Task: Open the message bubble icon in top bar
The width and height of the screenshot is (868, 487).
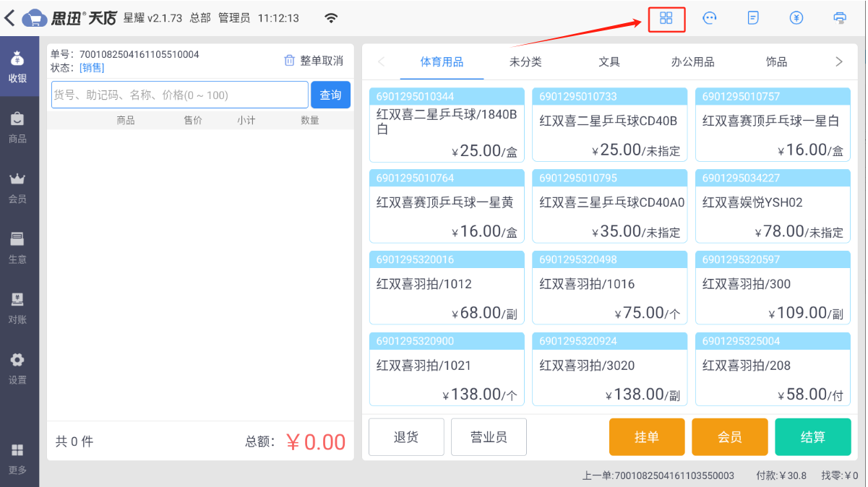Action: pyautogui.click(x=710, y=18)
